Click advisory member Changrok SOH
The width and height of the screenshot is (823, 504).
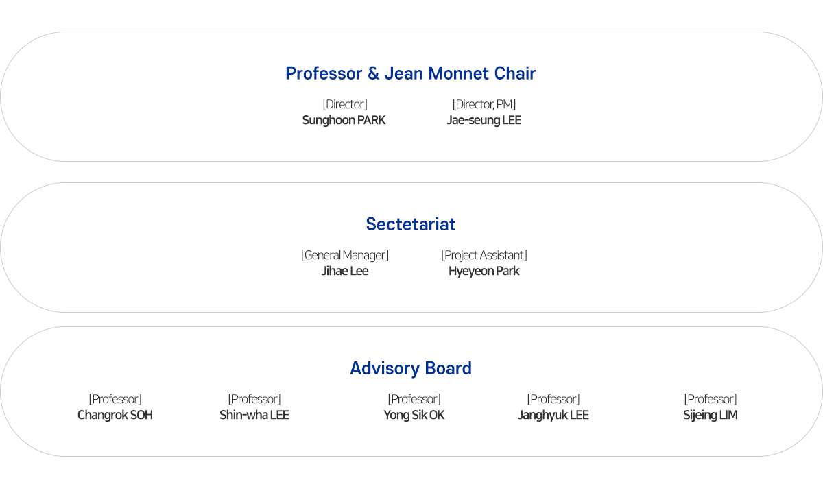115,415
